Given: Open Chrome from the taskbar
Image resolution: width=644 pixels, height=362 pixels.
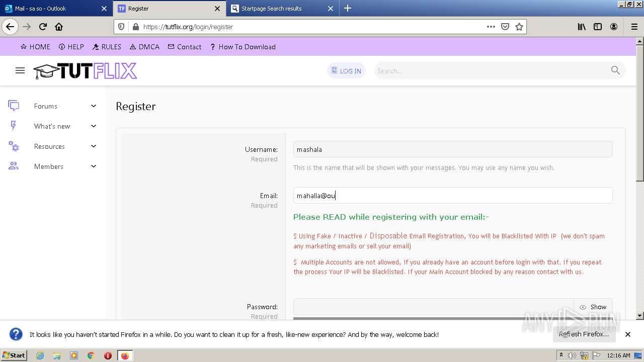Looking at the screenshot, I should 91,355.
